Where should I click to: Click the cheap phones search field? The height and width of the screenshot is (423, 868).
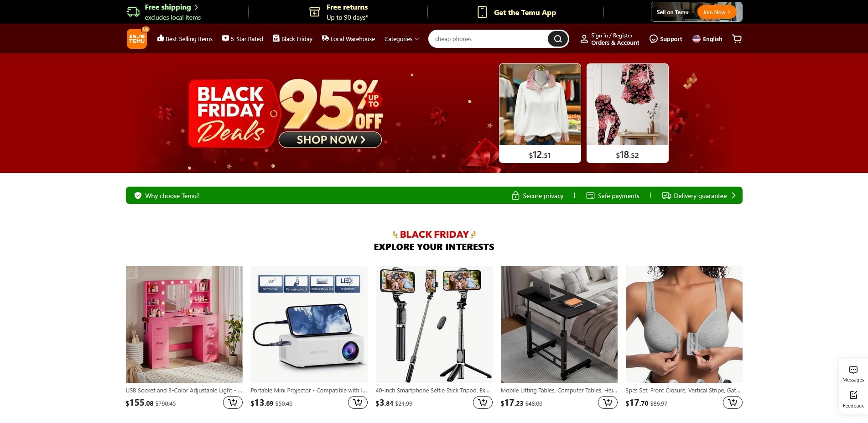[488, 39]
